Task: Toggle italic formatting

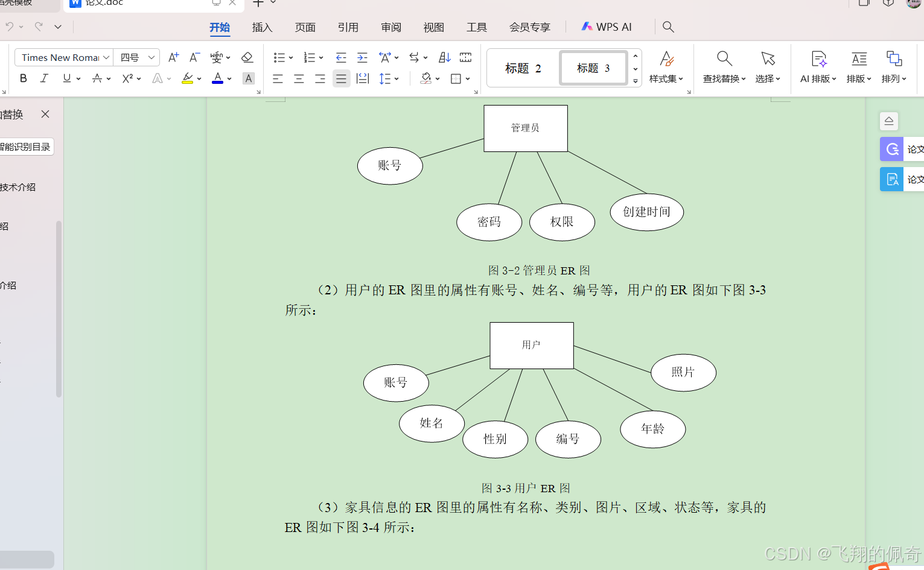Action: point(44,78)
